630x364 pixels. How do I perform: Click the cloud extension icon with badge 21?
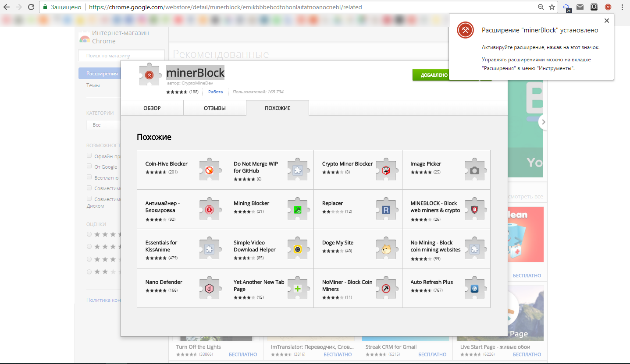point(567,7)
